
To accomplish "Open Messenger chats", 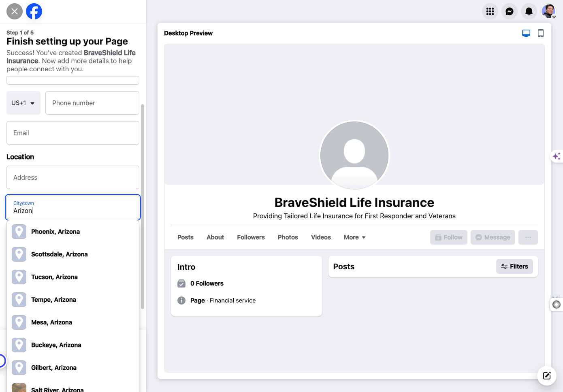I will tap(510, 11).
